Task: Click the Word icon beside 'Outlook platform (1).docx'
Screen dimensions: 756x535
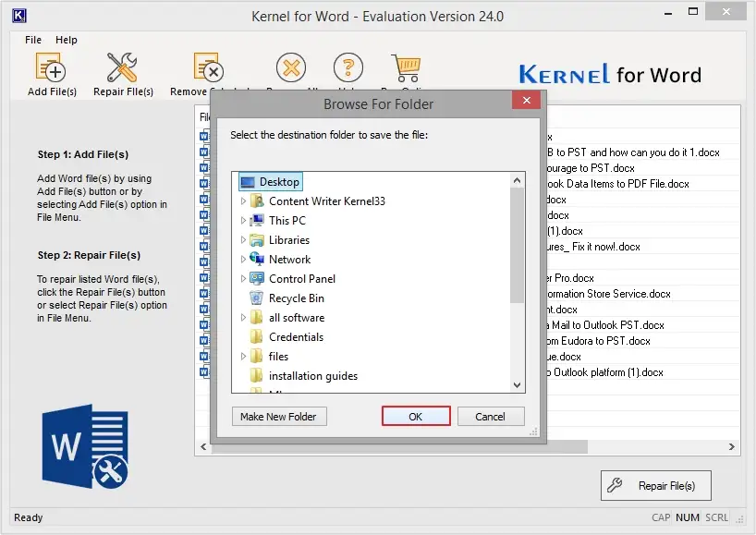Action: click(204, 372)
